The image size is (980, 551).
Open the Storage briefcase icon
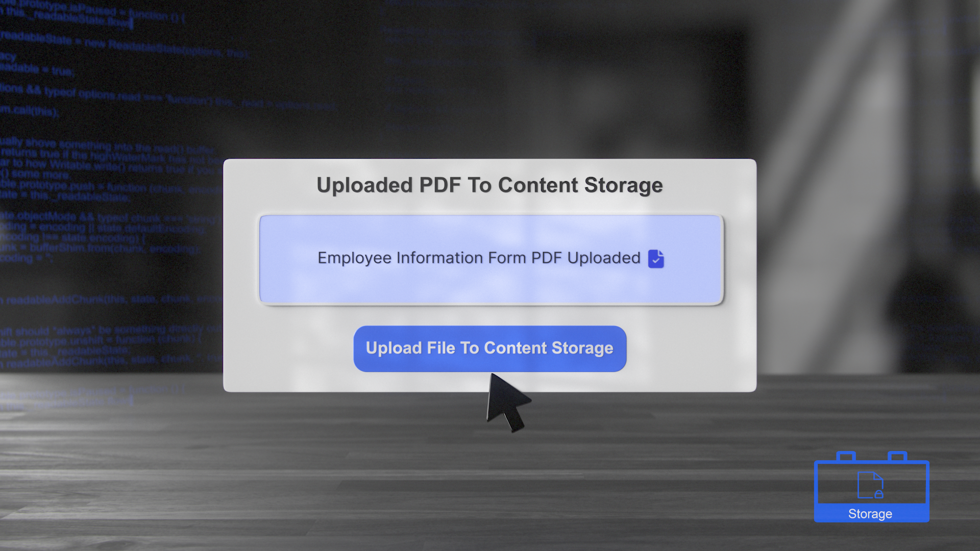click(872, 487)
